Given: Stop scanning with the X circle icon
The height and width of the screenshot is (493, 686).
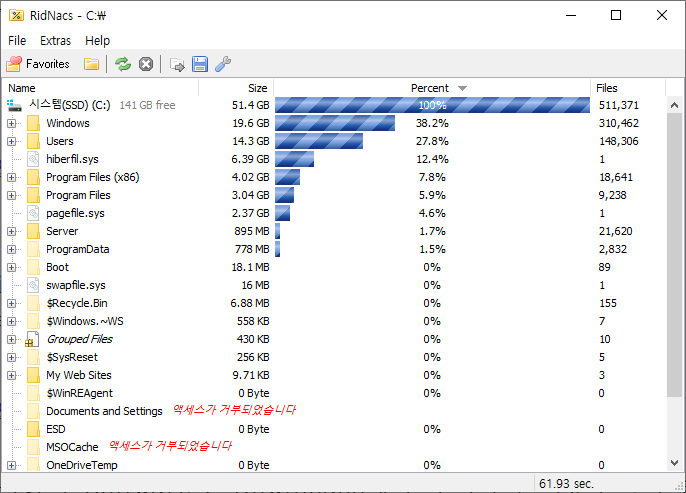Looking at the screenshot, I should (x=146, y=64).
